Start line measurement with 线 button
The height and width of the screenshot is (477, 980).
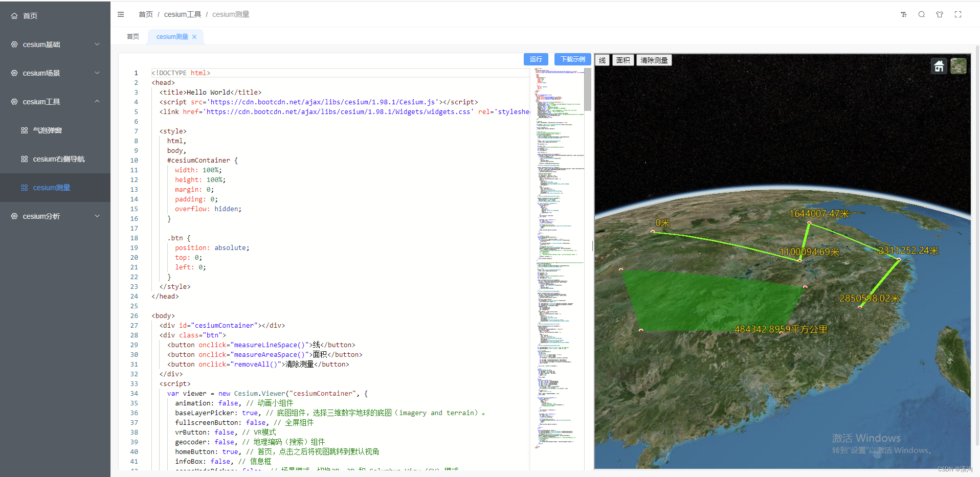(x=603, y=60)
